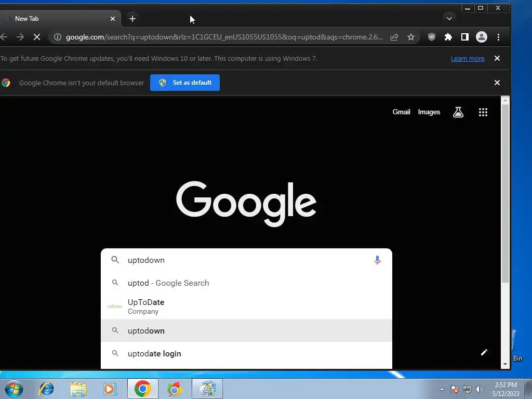Launch Internet Explorer from the taskbar

pyautogui.click(x=46, y=389)
